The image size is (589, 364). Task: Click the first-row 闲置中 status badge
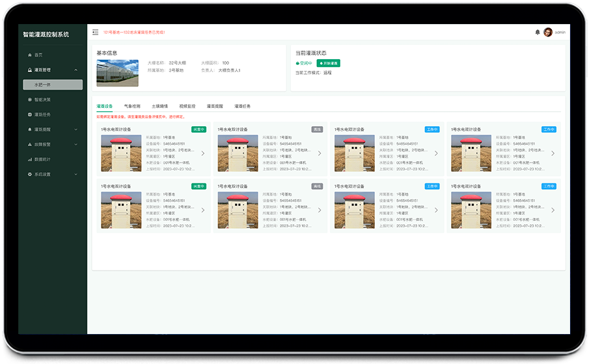199,129
